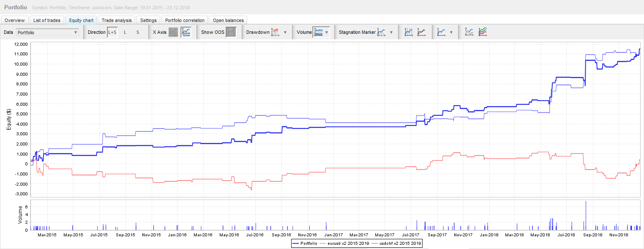Click the candlestick bars chart icon
Screen dimensions: 644x249
409,32
